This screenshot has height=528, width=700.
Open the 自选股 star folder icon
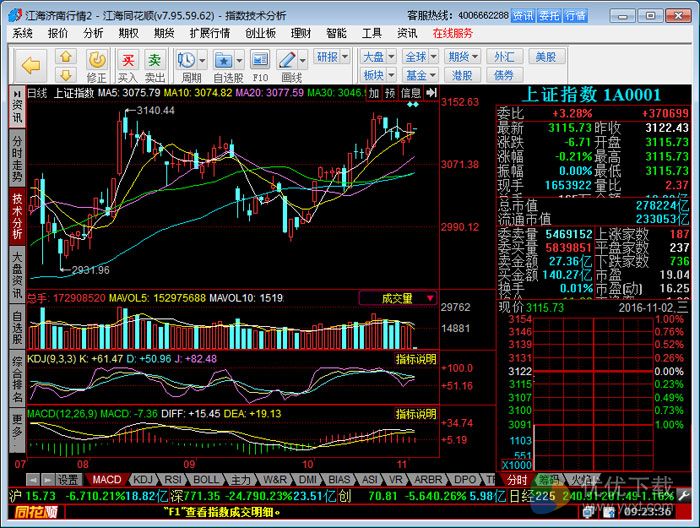tap(224, 60)
